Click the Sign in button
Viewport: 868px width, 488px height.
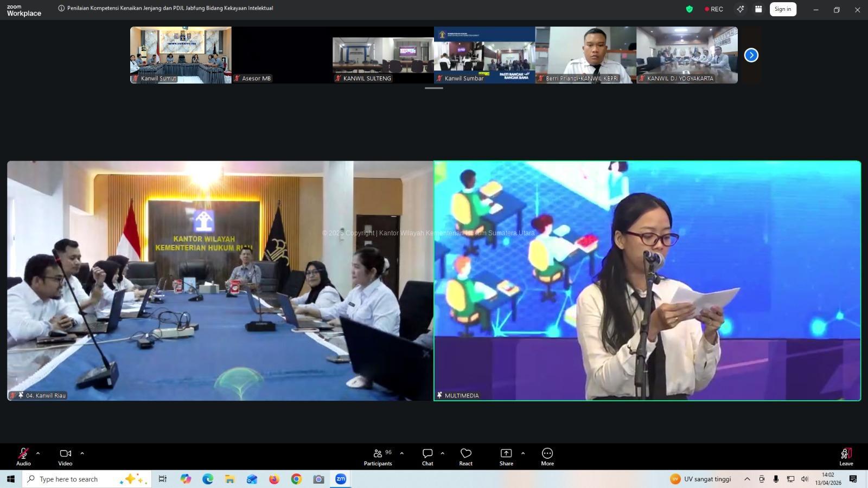point(782,9)
